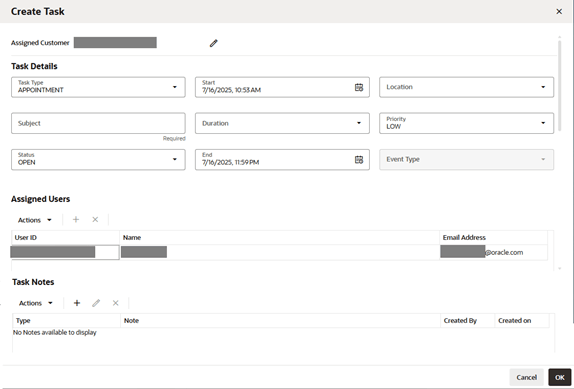The image size is (574, 389).
Task: Open Actions menu under Task Notes
Action: [36, 303]
